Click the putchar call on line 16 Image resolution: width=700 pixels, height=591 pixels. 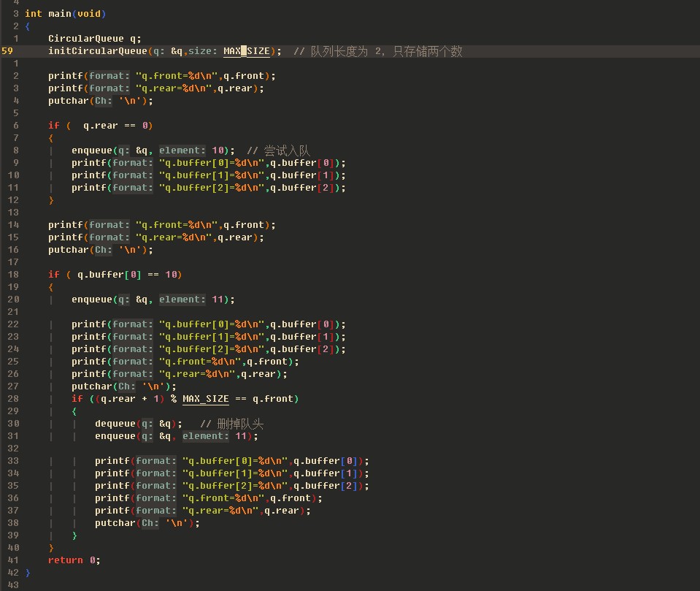click(101, 250)
